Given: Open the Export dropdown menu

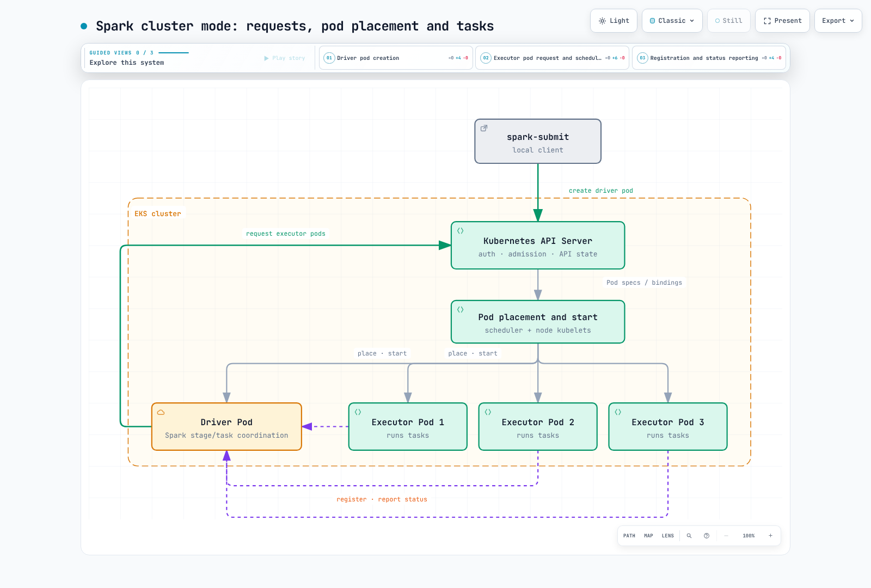Looking at the screenshot, I should [x=838, y=21].
